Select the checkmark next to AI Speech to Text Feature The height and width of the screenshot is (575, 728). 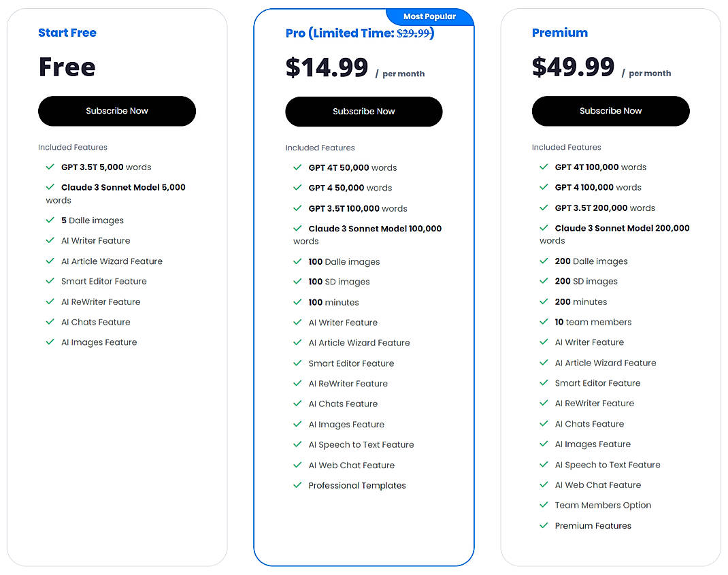click(297, 444)
